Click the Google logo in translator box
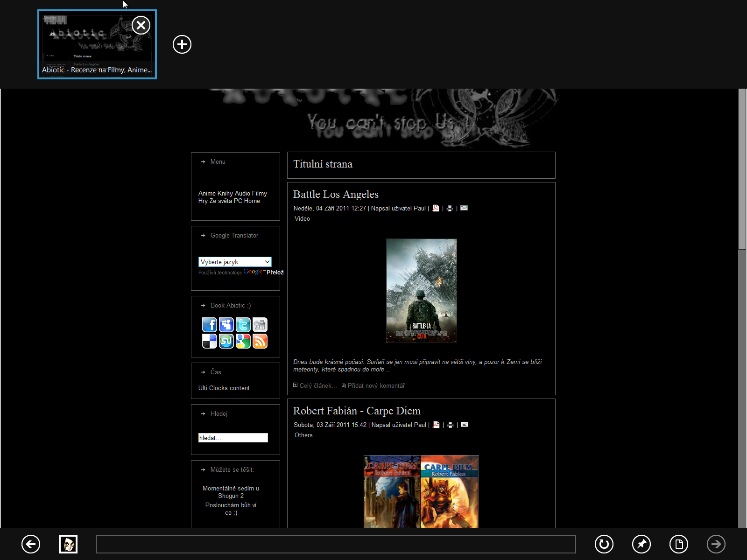Screen dimensions: 747x560 (254, 272)
